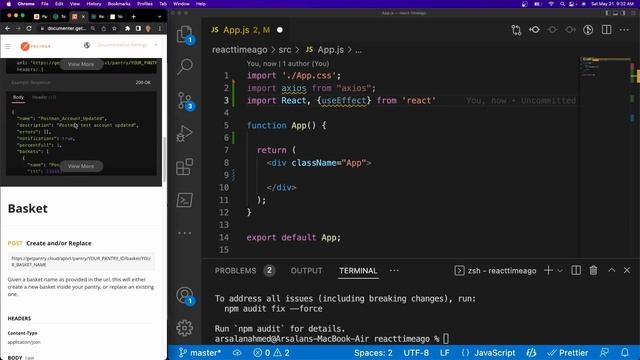The height and width of the screenshot is (360, 640).
Task: Open terminal launch profile dropdown arrow
Action: (560, 271)
